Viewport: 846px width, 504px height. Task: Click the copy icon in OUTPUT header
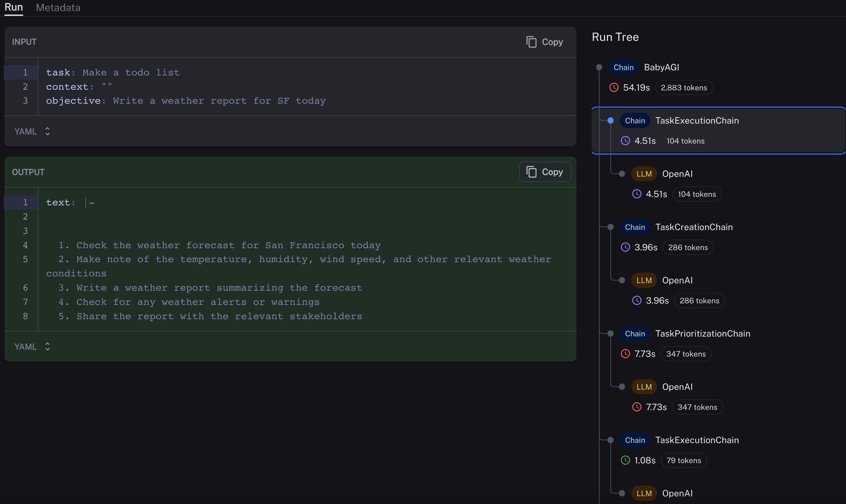(x=531, y=172)
